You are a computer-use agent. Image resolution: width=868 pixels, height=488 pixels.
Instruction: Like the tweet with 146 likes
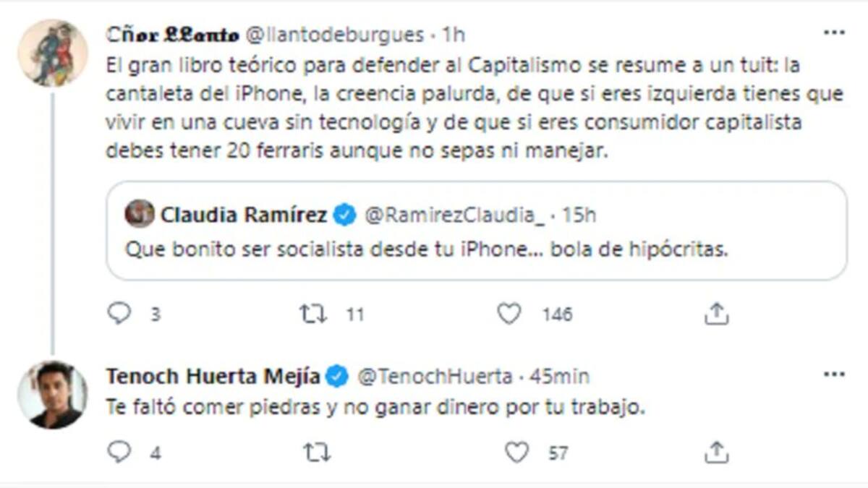coord(509,314)
